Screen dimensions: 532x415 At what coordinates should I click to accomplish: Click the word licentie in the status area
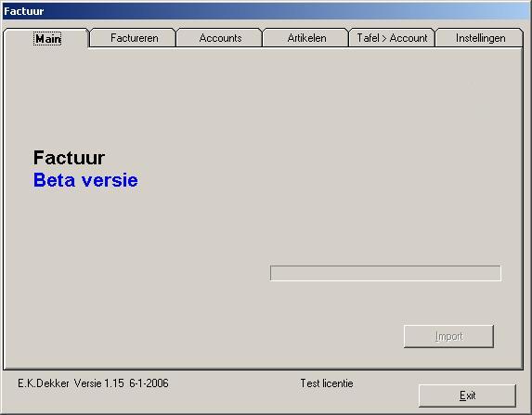(x=338, y=383)
